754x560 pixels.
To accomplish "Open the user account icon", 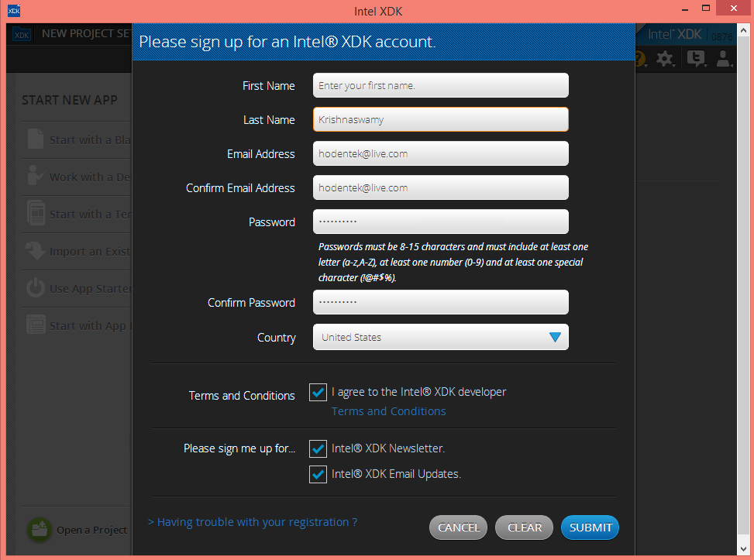I will 724,59.
